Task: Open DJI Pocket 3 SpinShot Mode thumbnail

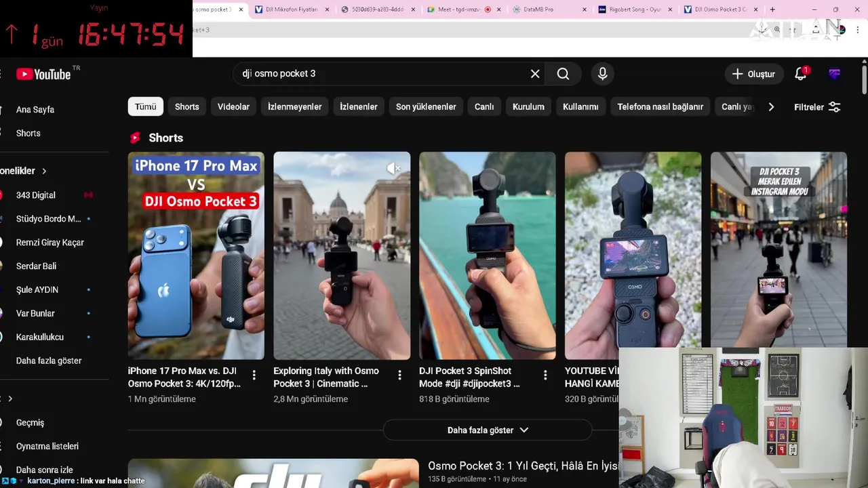Action: [x=488, y=256]
